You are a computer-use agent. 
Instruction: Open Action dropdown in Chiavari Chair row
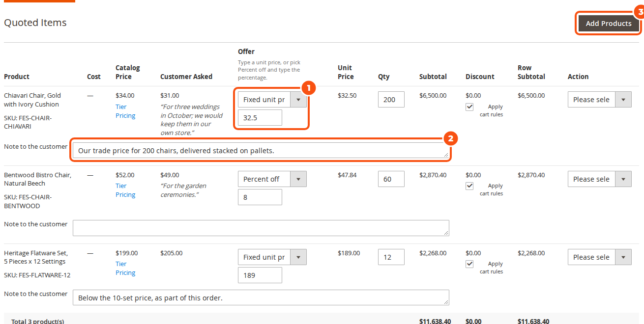tap(600, 100)
